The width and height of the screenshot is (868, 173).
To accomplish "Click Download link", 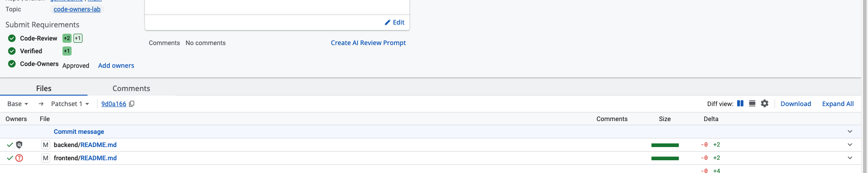I will 796,104.
